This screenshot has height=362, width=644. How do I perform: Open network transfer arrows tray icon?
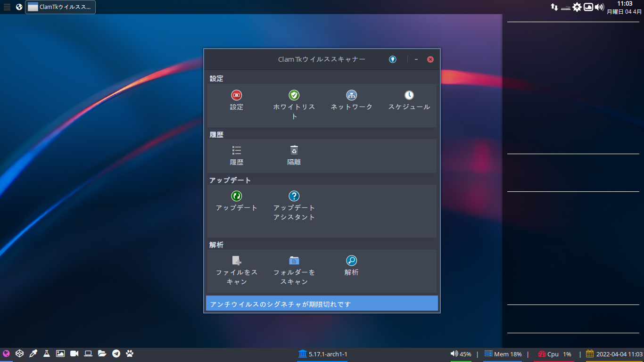point(554,7)
